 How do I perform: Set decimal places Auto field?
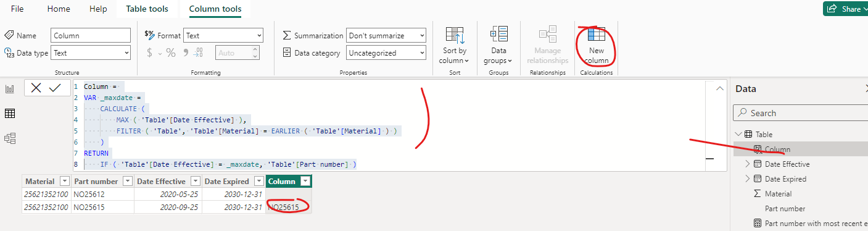(x=237, y=53)
